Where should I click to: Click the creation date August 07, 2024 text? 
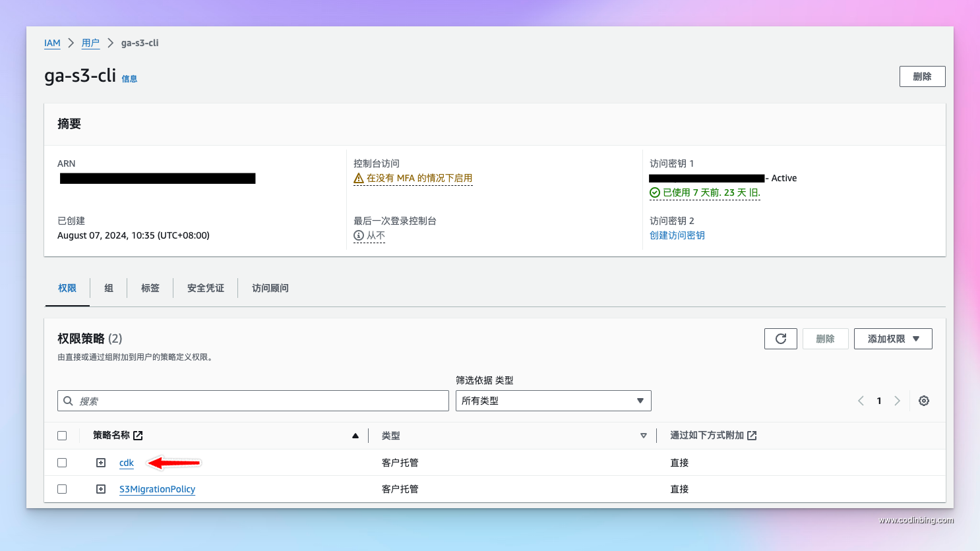133,235
